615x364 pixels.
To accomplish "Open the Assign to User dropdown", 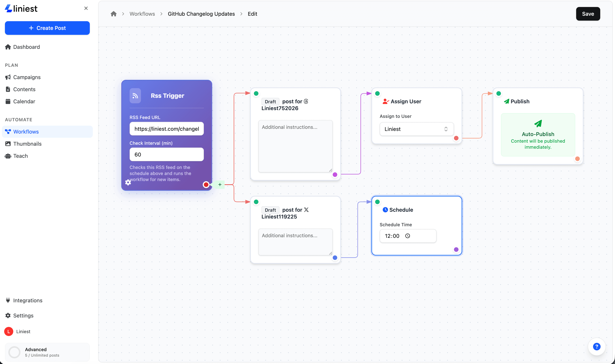I will tap(416, 129).
